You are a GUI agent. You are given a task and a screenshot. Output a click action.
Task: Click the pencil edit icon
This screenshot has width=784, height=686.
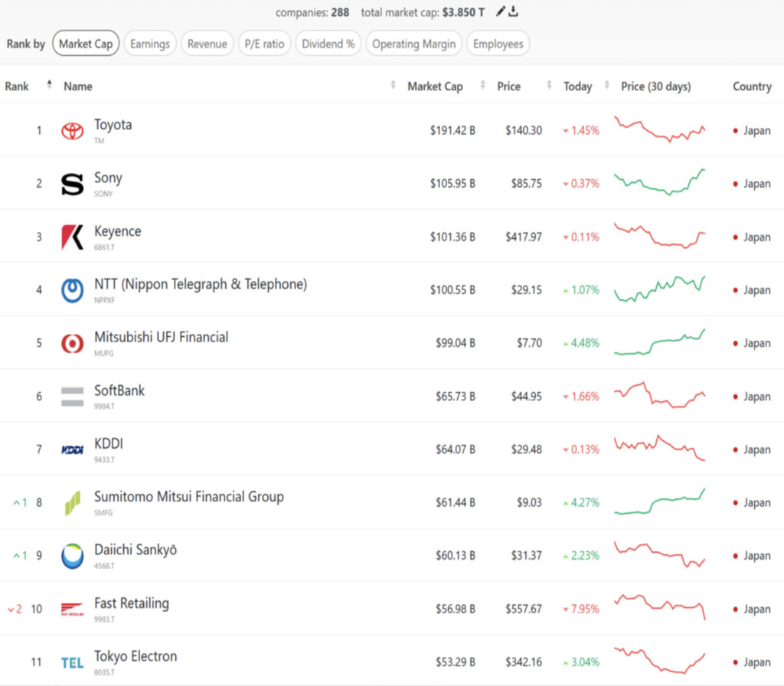(x=501, y=11)
